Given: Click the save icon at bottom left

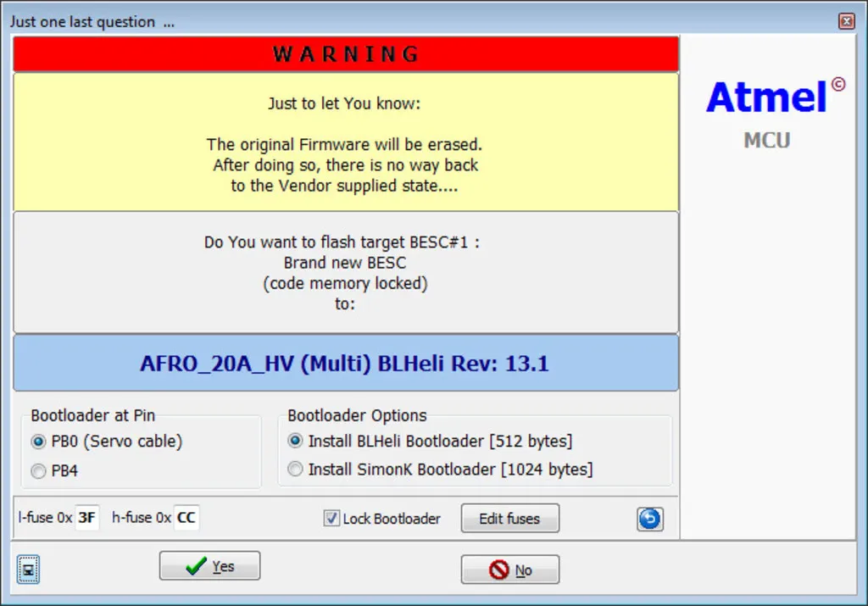Looking at the screenshot, I should tap(28, 570).
